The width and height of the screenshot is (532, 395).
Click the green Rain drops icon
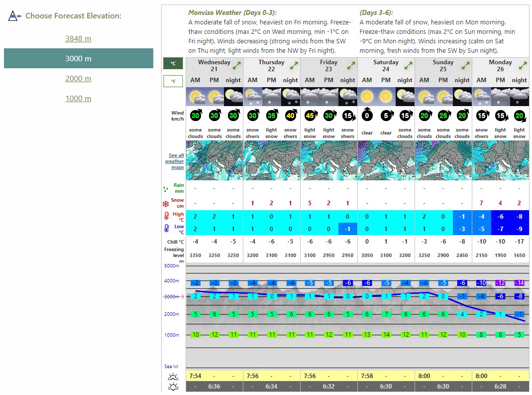(166, 189)
